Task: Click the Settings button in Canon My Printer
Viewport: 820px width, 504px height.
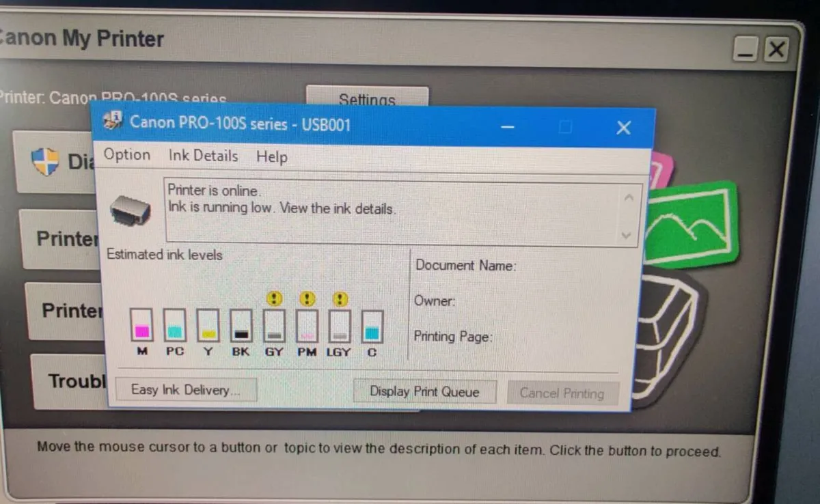Action: point(367,100)
